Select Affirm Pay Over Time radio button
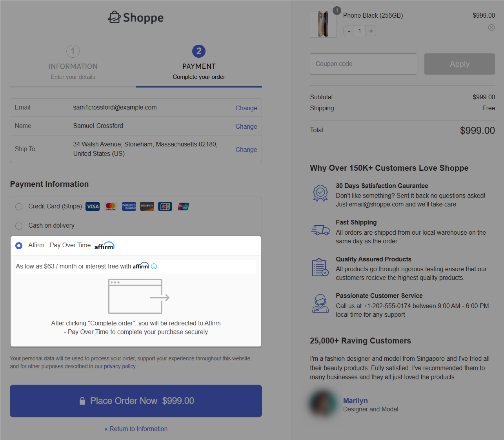Screen dimensions: 504x440 pos(19,246)
